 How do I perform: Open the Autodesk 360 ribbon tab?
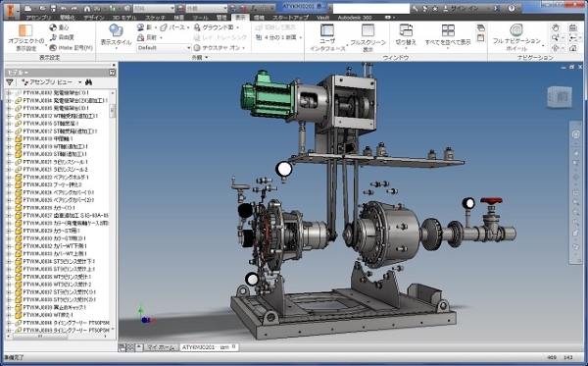pos(355,18)
